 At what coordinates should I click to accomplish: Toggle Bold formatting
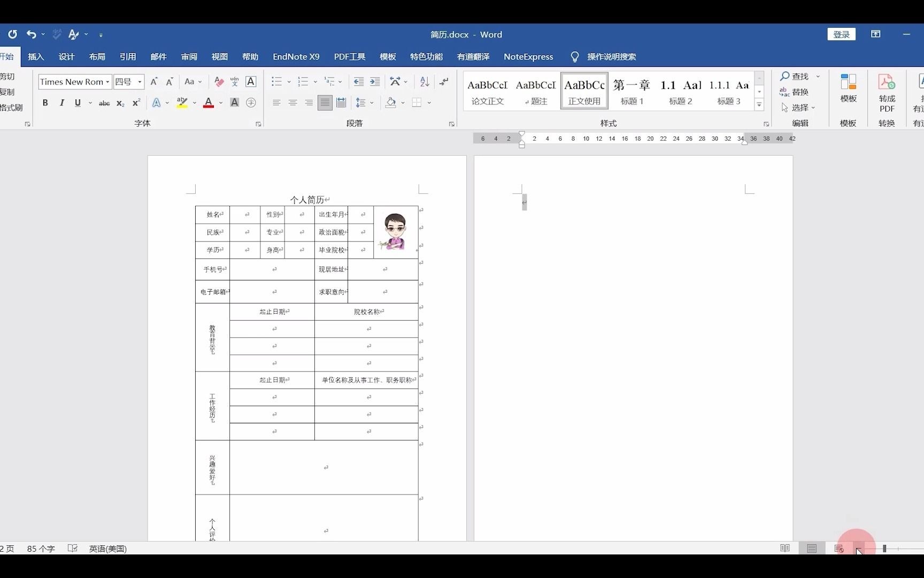[x=45, y=103]
